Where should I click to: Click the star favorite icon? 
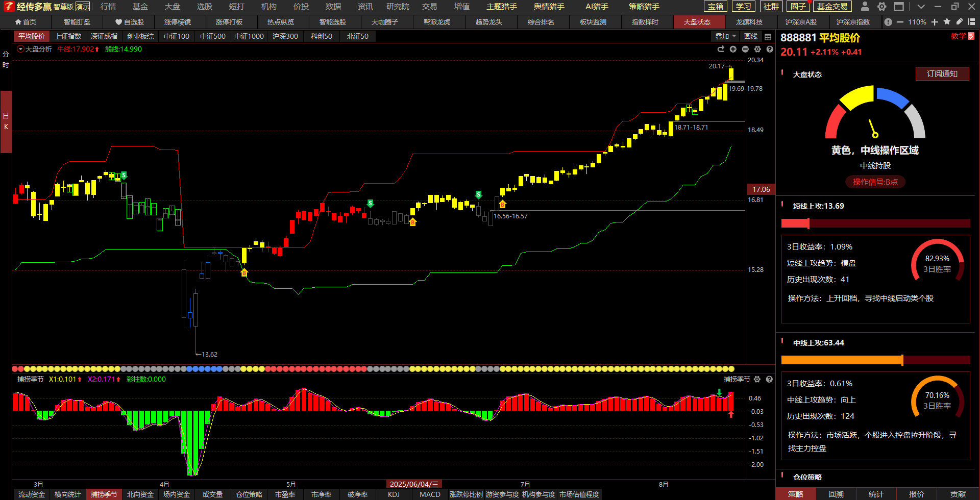(947, 21)
